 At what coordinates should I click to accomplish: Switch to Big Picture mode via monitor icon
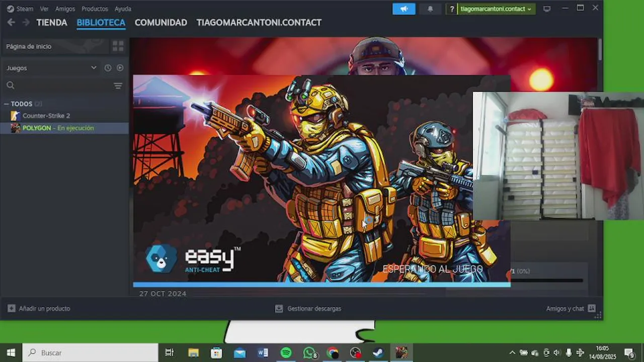point(547,9)
